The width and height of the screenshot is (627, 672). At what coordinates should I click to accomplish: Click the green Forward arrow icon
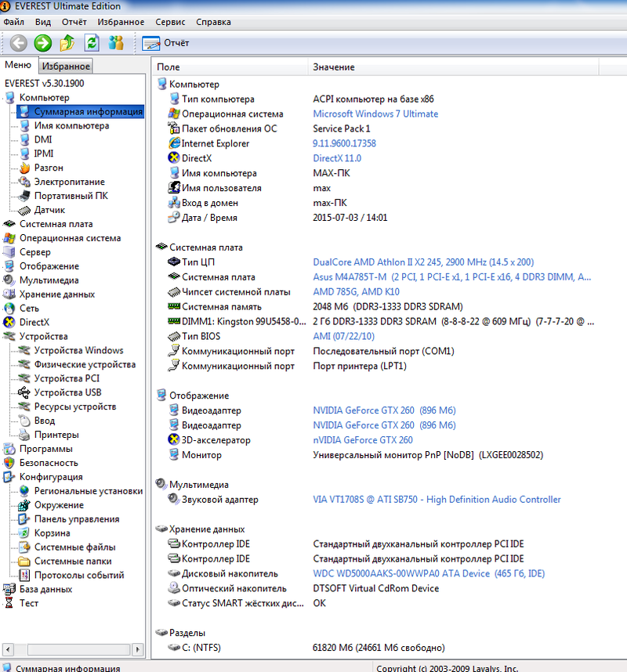tap(43, 43)
